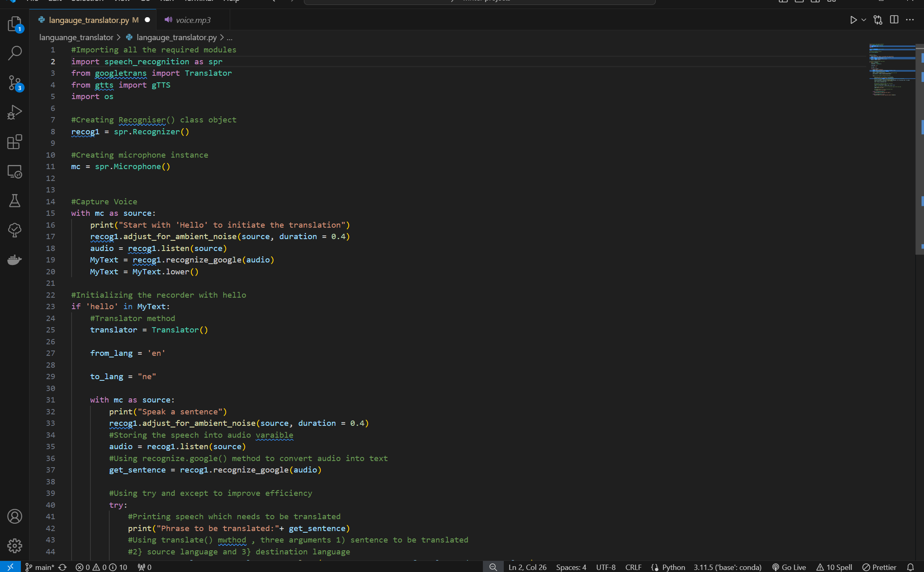Click 'Translator()' call on line 25
This screenshot has width=924, height=572.
click(180, 330)
